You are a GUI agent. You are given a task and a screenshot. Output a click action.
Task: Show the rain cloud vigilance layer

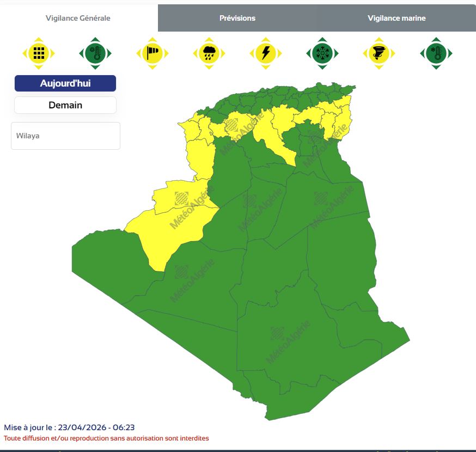[x=209, y=53]
